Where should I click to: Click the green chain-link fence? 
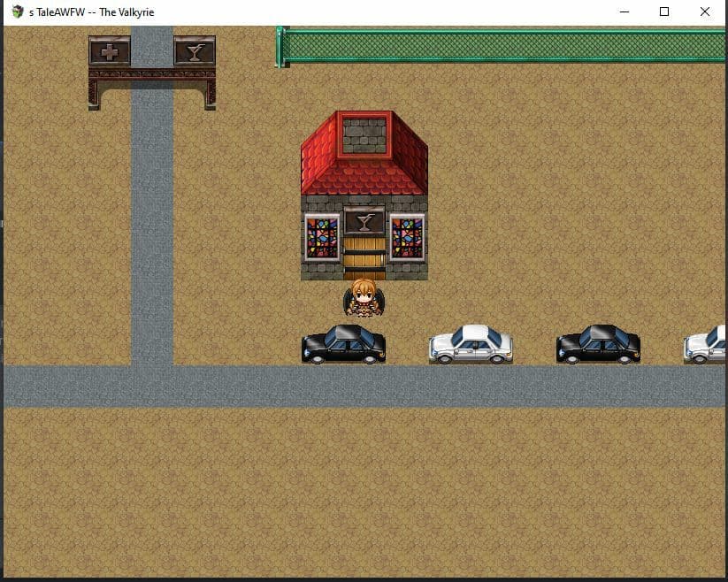501,46
